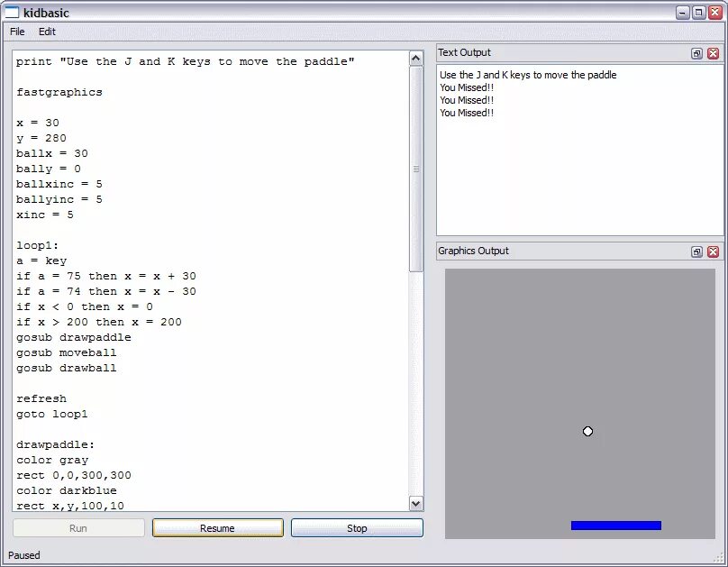Viewport: 728px width, 567px height.
Task: Click the blue paddle in Graphics Output
Action: [x=616, y=526]
